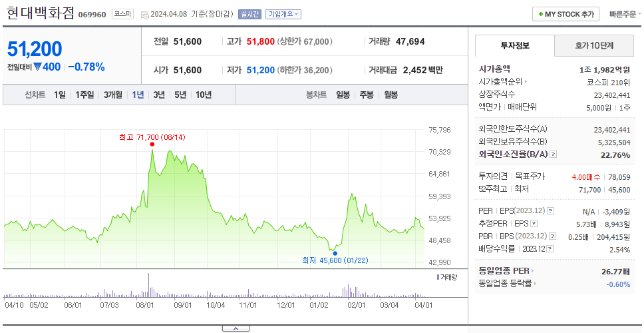Click help icon beside PBR BPS (2023.12)
Screen dimensions: 644x333
(x=553, y=236)
